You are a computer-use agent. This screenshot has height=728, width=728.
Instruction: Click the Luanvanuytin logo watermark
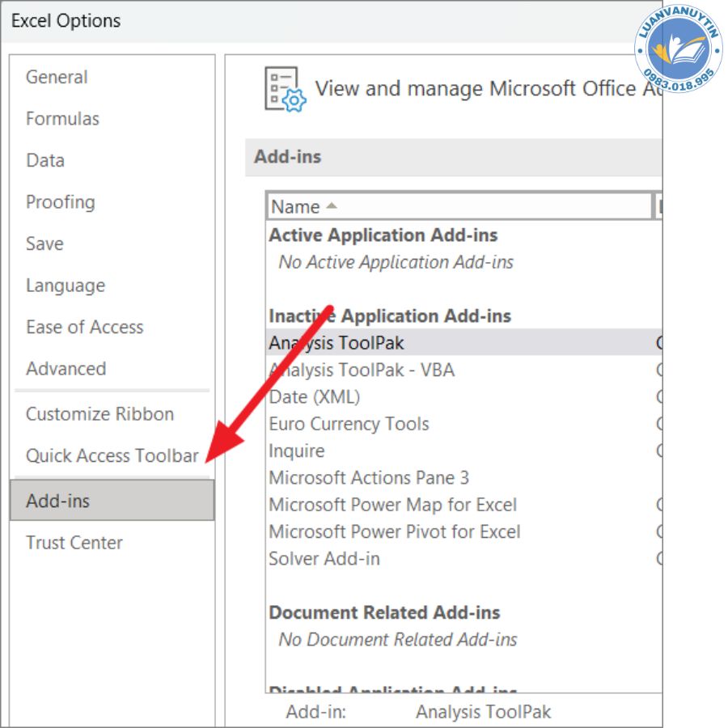coord(678,48)
